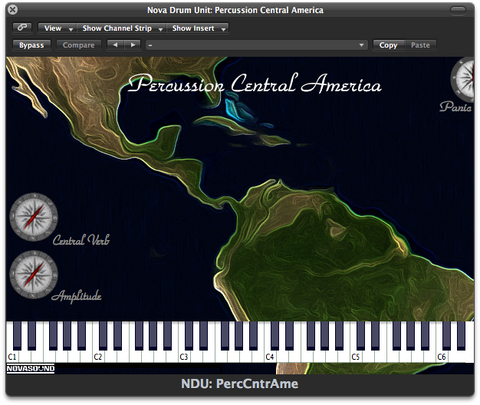Click the Novasound logo

30,368
